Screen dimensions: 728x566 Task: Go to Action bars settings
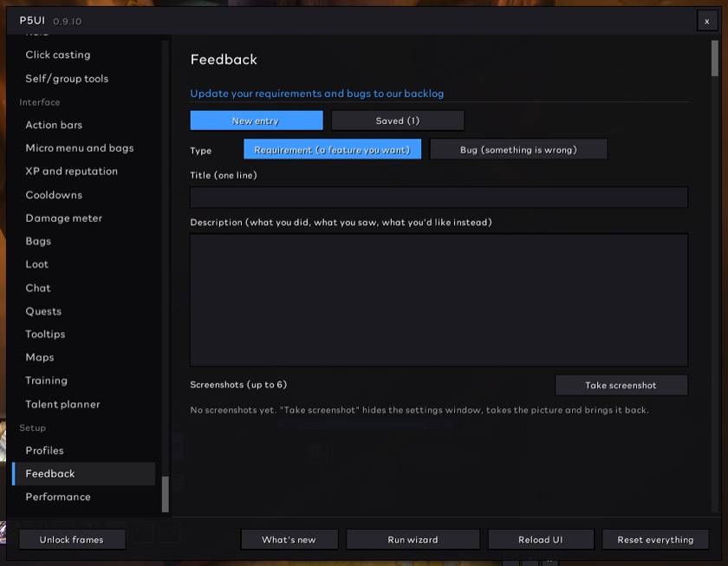click(x=54, y=125)
